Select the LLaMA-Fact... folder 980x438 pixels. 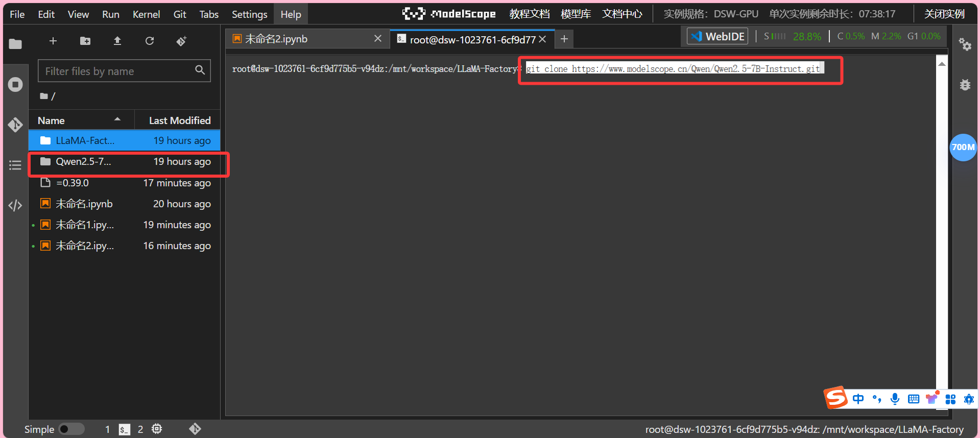tap(125, 140)
